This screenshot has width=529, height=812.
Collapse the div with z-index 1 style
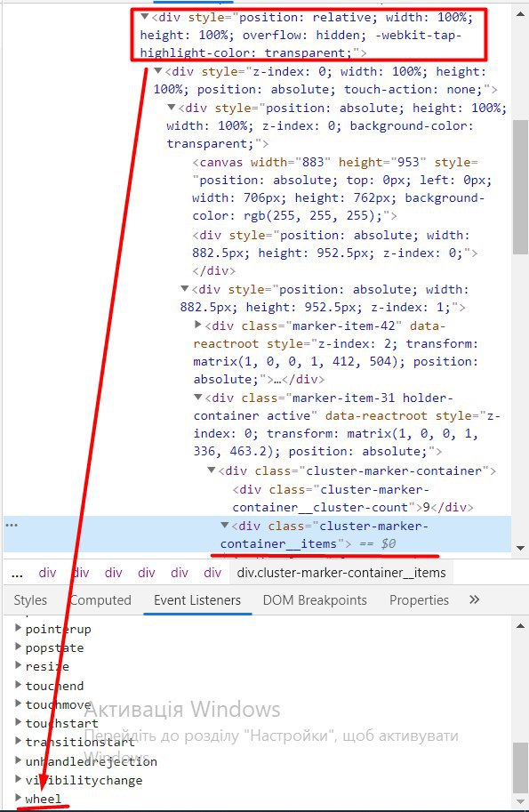[x=185, y=288]
